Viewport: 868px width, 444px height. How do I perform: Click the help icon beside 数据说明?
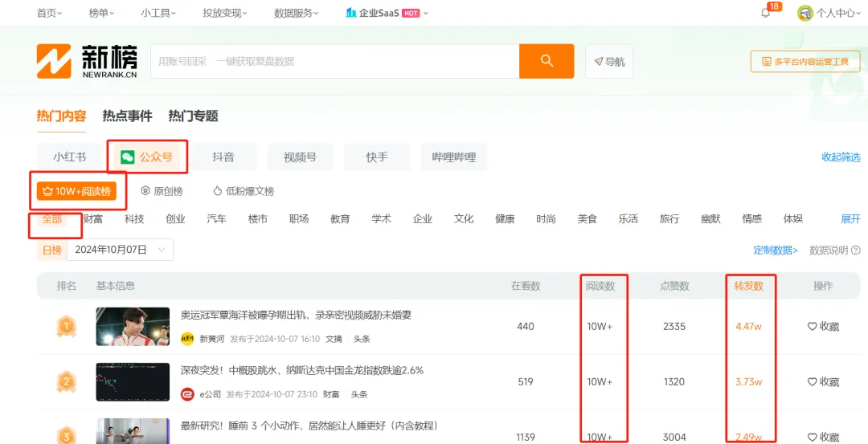pyautogui.click(x=856, y=250)
